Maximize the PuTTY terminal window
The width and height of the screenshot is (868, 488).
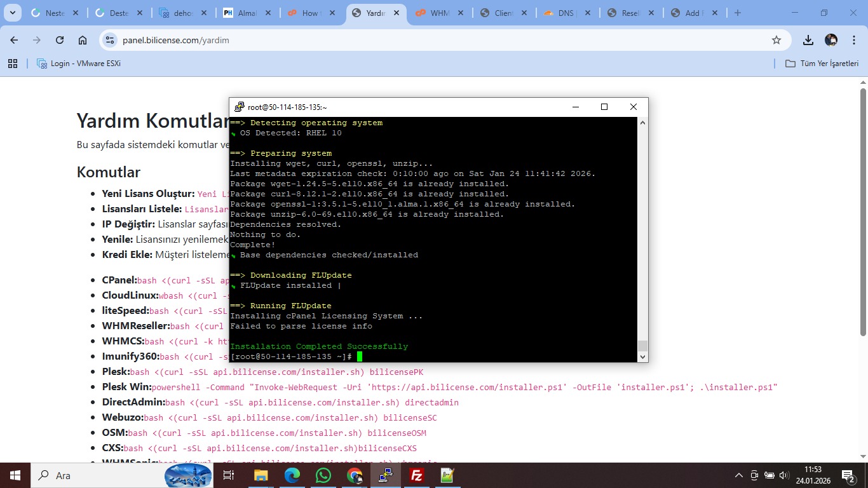point(604,107)
